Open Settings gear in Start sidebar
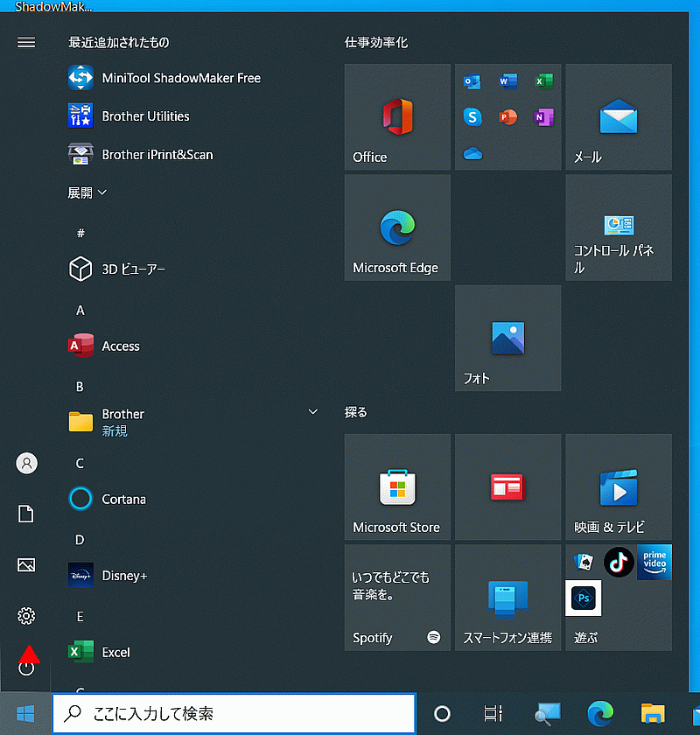The image size is (700, 735). (x=26, y=615)
